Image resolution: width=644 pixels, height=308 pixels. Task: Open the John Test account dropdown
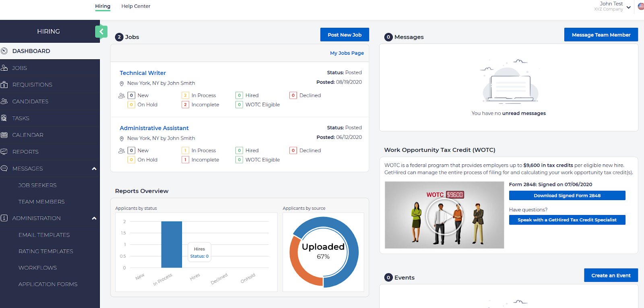pos(628,7)
